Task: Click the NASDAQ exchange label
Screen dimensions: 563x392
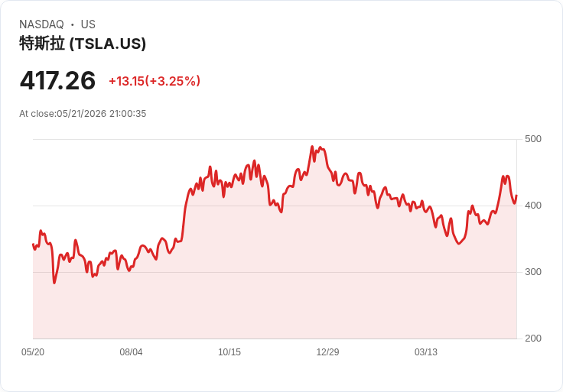Action: [41, 24]
